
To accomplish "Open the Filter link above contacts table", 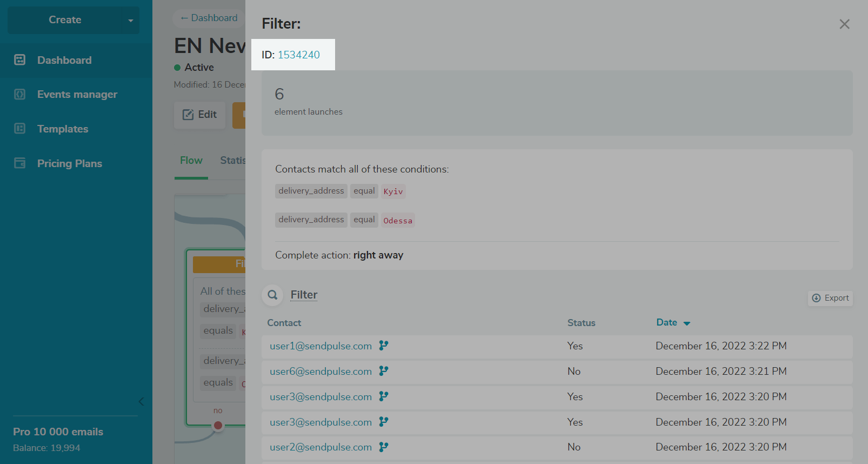I will coord(304,295).
